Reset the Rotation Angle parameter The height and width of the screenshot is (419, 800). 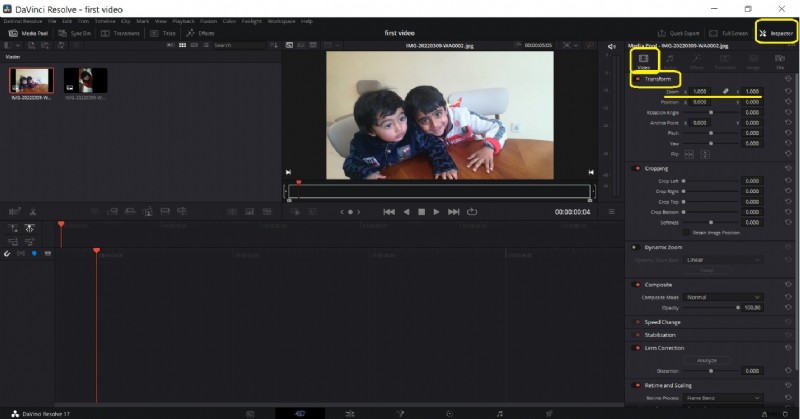(788, 112)
